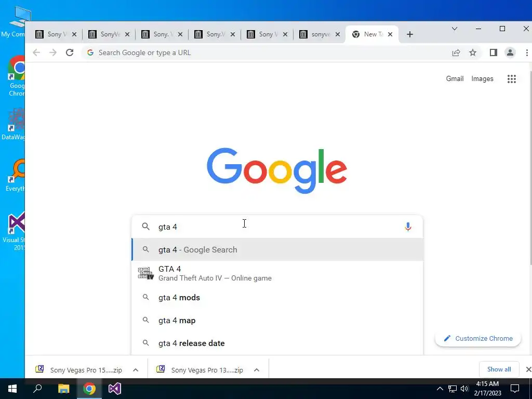The height and width of the screenshot is (399, 532).
Task: Select the GTA 4 Grand Theft Auto IV suggestion
Action: 277,273
